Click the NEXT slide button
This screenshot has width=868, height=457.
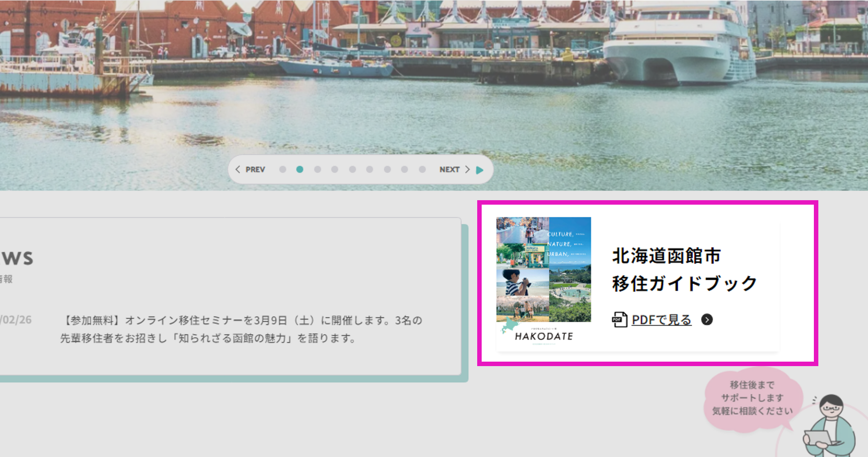pos(454,169)
